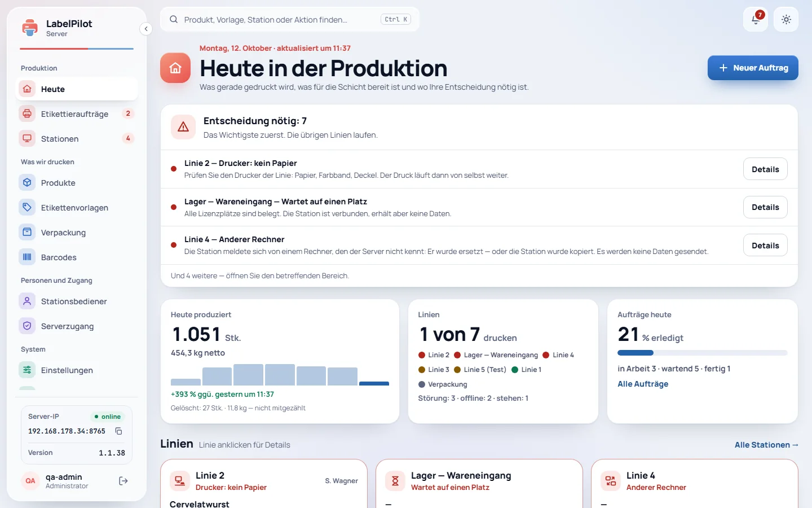The height and width of the screenshot is (508, 812).
Task: Follow the Alle Stationen link
Action: 766,445
